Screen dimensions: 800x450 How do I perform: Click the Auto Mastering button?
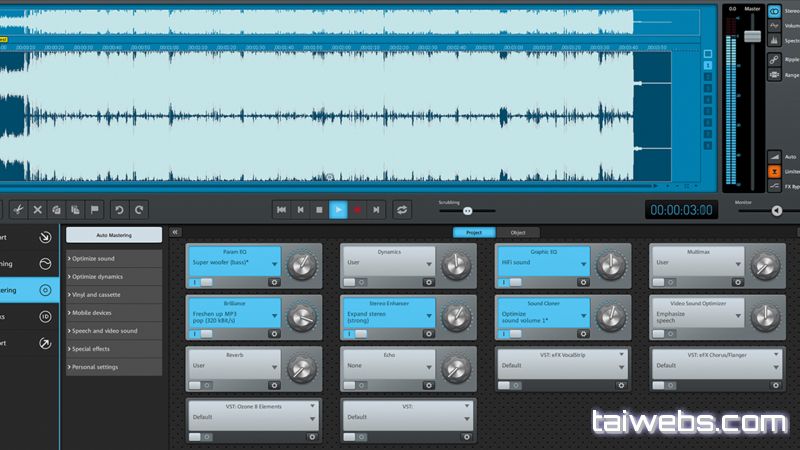pos(113,235)
